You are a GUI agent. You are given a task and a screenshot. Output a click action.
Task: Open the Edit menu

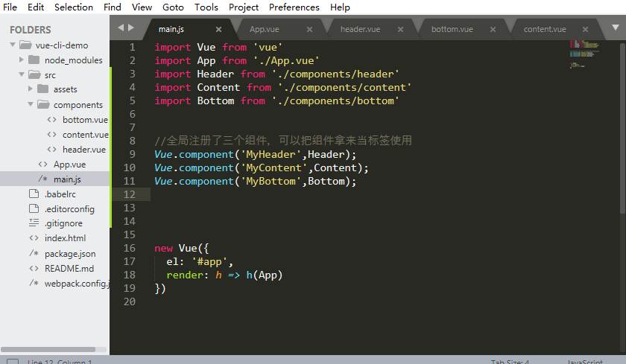pyautogui.click(x=36, y=7)
